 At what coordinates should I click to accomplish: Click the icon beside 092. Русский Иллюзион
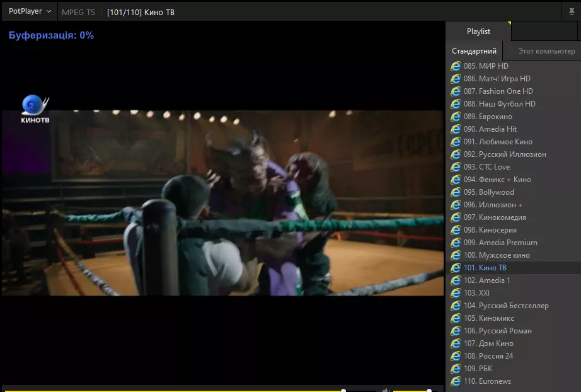[456, 154]
